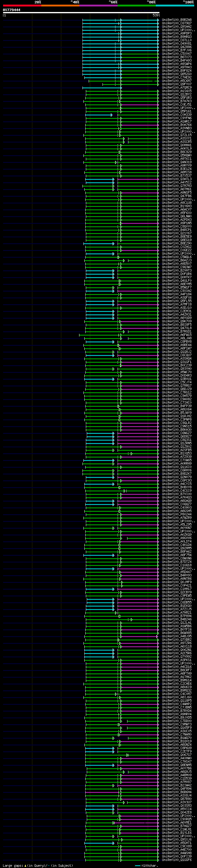Click the cyan segment of UniRef100_A5GHT1
This screenshot has width=197, height=868.
pos(100,843)
